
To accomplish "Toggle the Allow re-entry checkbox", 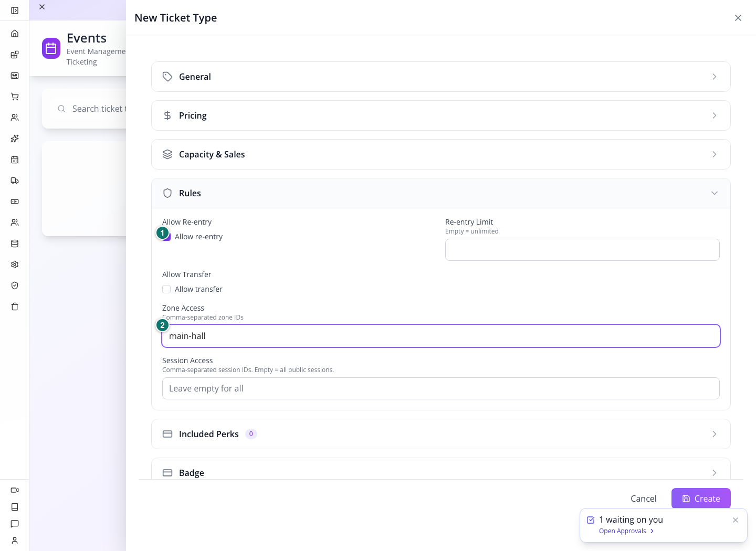I will coord(166,237).
